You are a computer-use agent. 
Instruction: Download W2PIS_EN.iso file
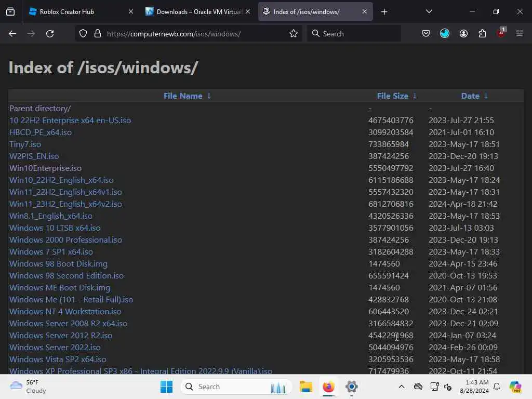click(x=34, y=156)
